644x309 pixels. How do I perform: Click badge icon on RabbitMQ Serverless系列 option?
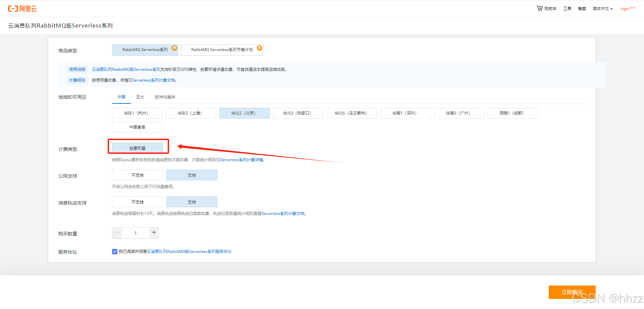point(174,48)
